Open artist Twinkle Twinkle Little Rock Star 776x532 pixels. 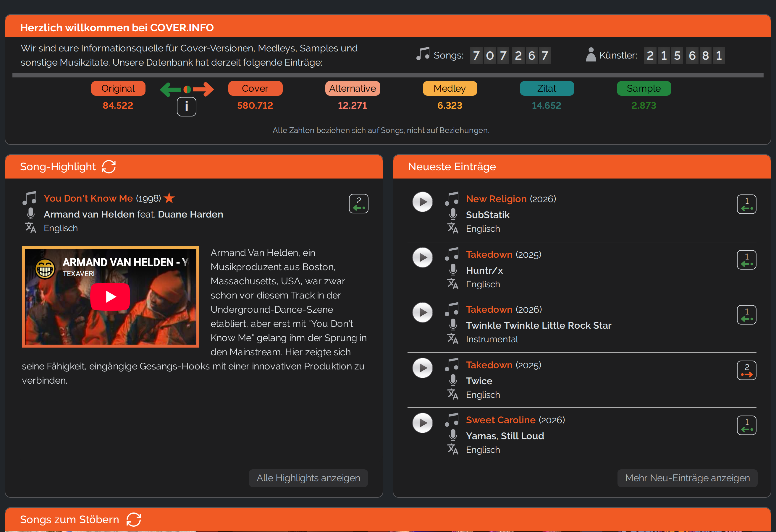pos(539,325)
